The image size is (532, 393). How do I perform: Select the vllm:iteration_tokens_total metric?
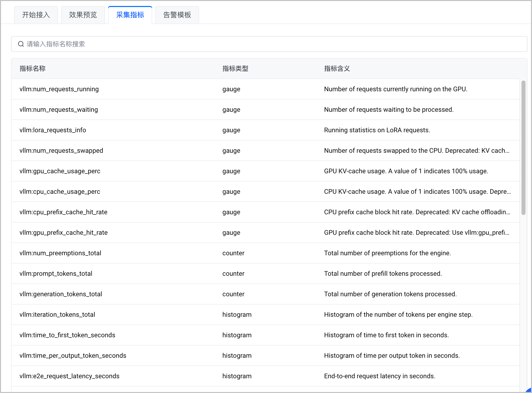tap(57, 314)
